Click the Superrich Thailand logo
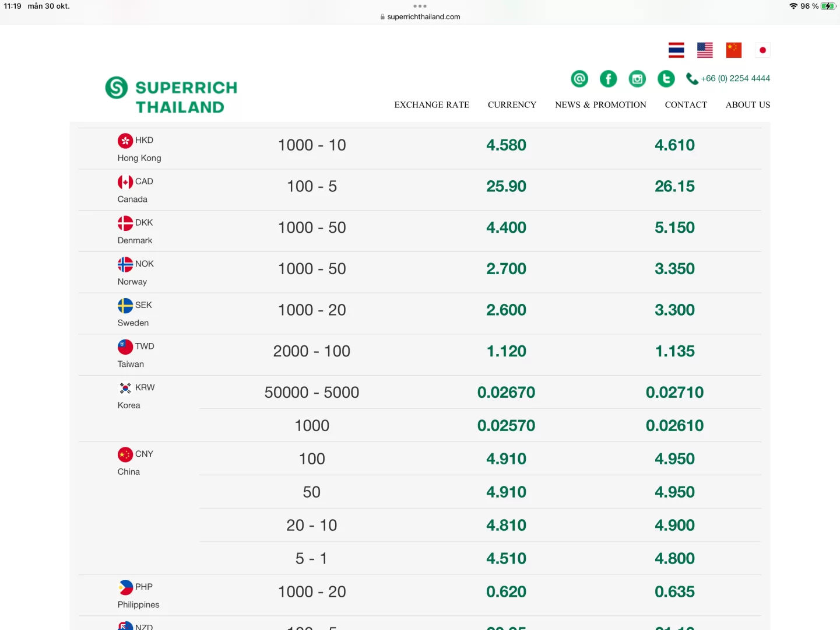840x630 pixels. [171, 96]
